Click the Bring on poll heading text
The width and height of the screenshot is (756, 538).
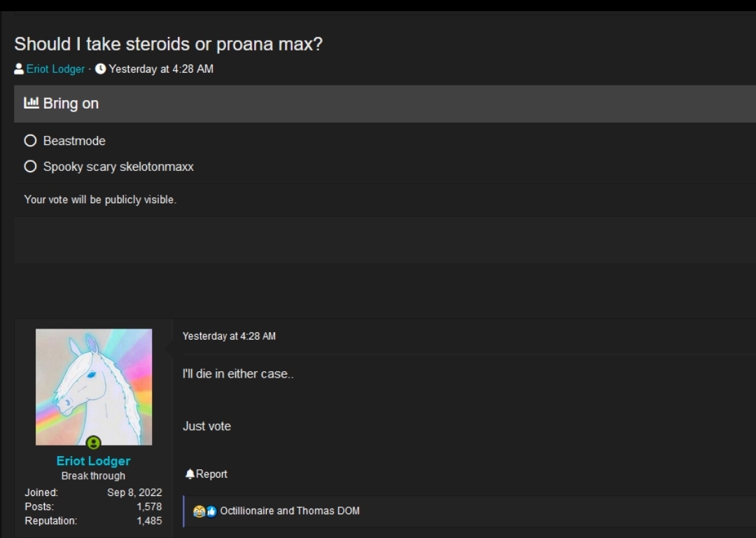(71, 103)
